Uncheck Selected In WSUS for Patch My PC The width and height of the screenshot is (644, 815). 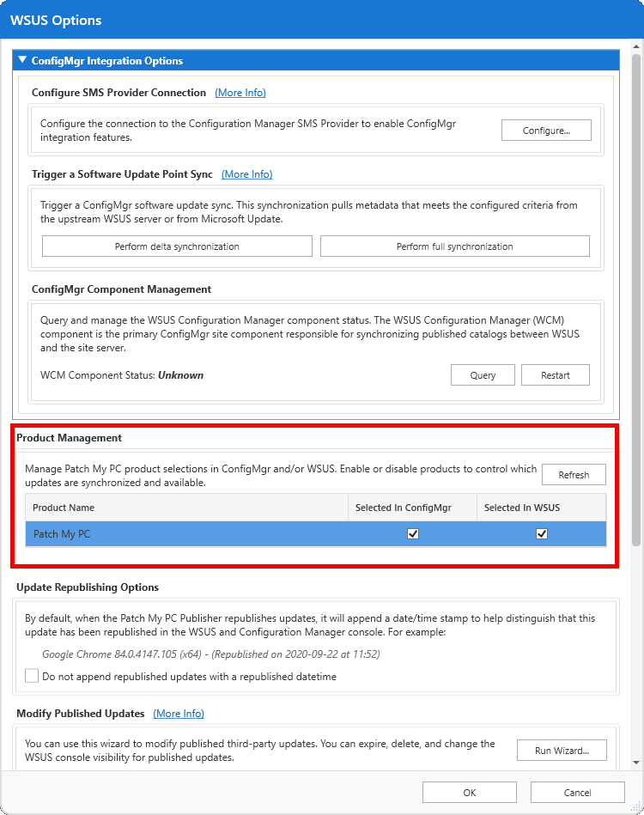point(542,533)
